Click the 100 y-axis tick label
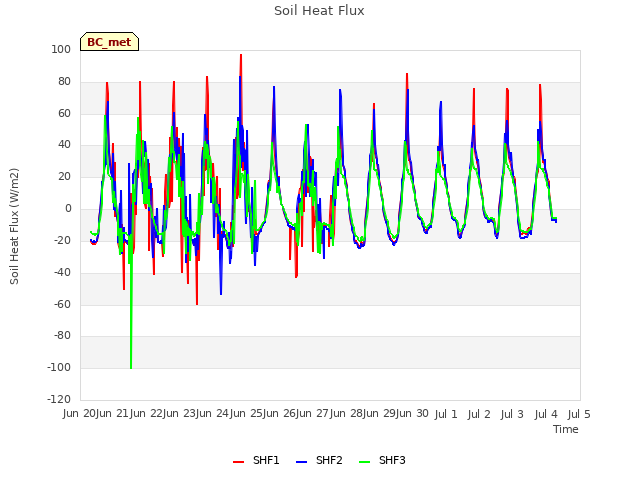This screenshot has height=480, width=640. click(61, 49)
